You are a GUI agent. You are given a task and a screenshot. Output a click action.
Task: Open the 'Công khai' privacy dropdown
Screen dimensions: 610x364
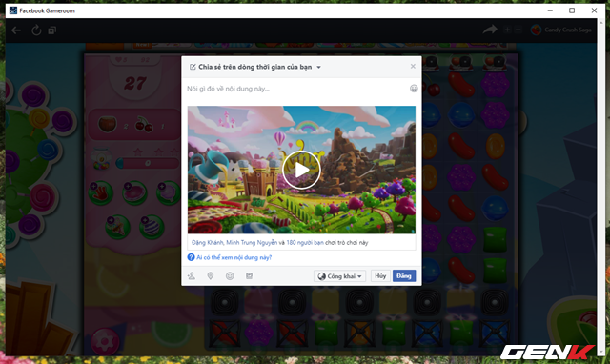(339, 276)
